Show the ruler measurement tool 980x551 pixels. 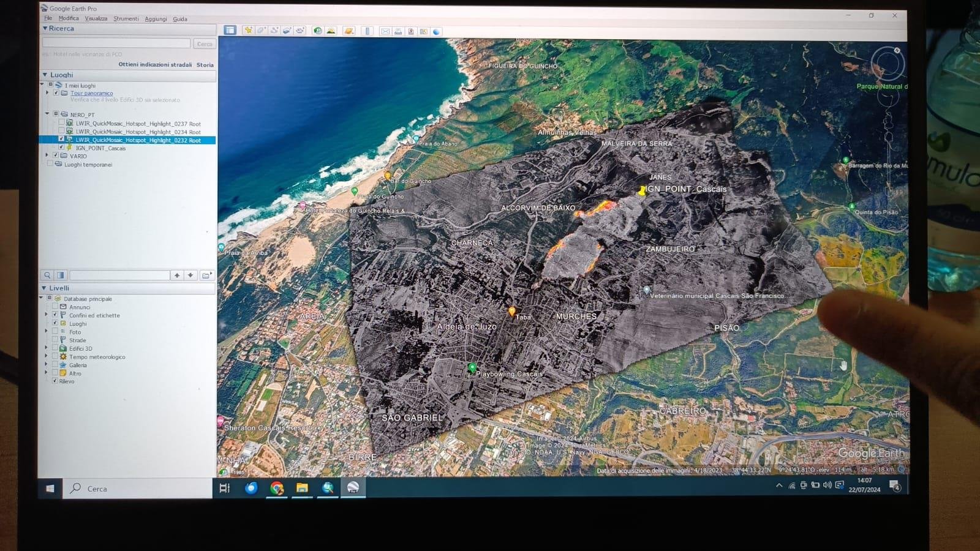pyautogui.click(x=367, y=31)
